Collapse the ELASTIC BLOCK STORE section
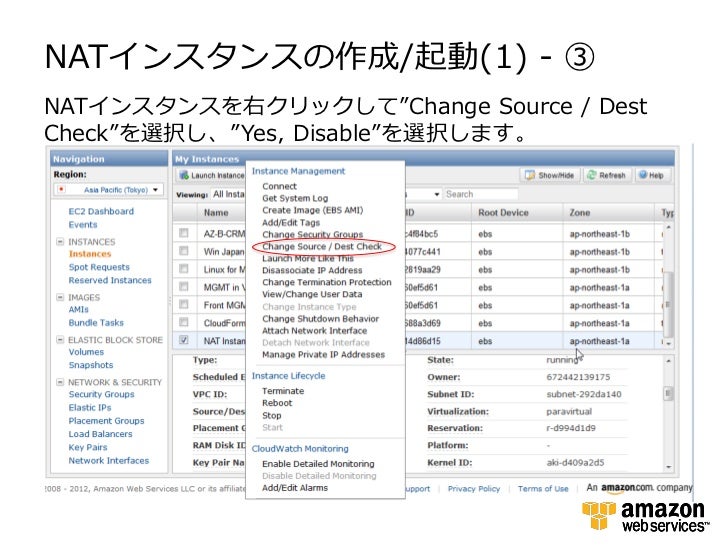 [60, 340]
